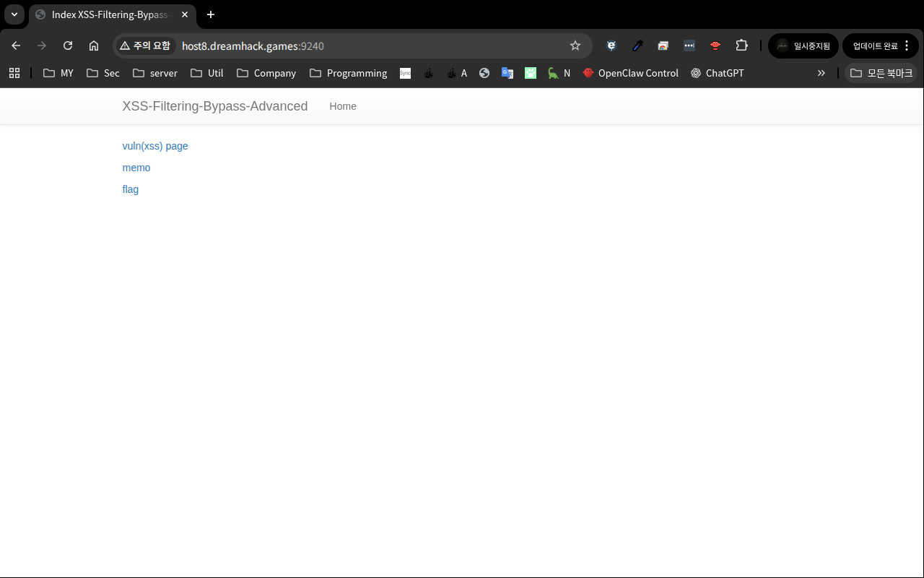Open the Sec bookmarks folder
Screen dimensions: 924x578
[103, 73]
